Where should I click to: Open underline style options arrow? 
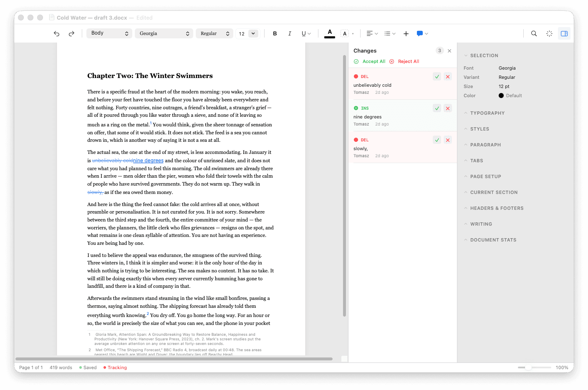point(309,34)
